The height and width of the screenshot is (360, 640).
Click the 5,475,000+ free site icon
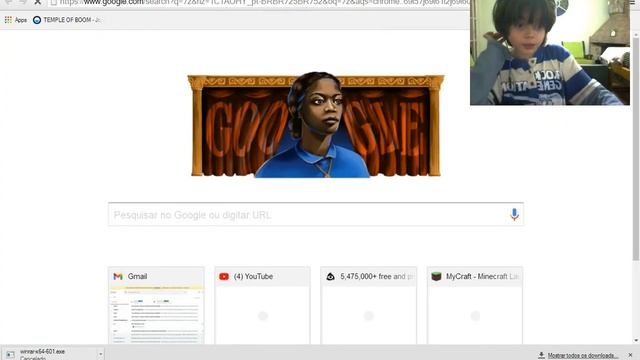coord(330,276)
